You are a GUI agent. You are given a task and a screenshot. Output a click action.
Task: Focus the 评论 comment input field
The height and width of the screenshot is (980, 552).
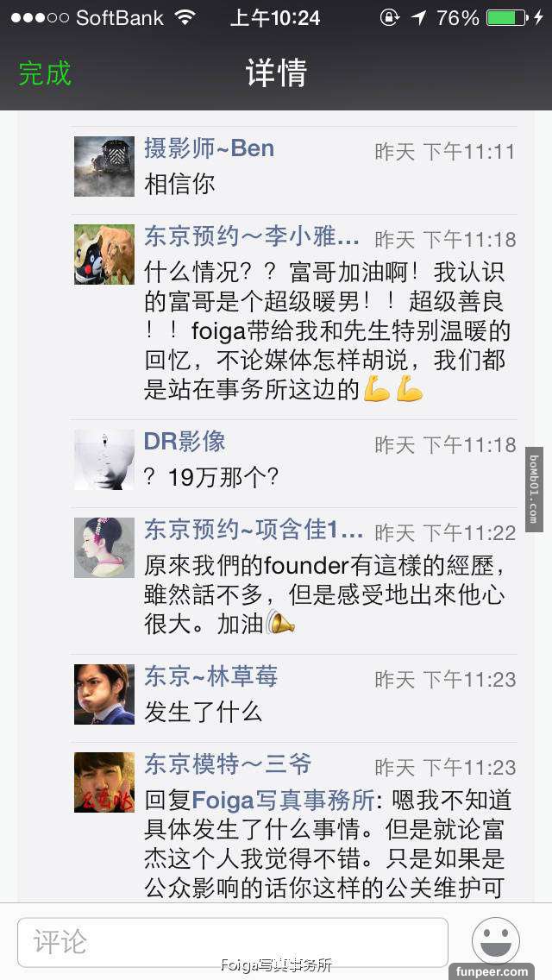point(233,942)
